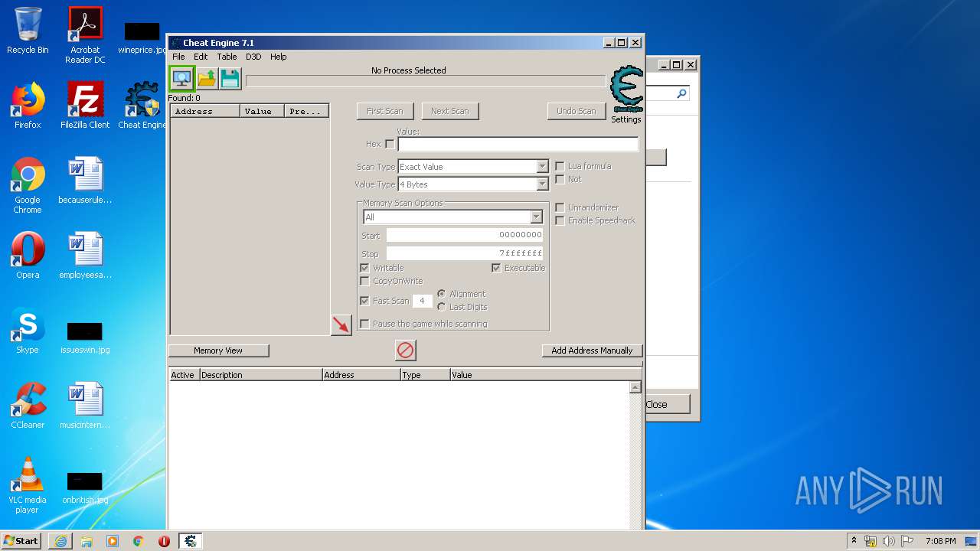Open Memory View
Screen dimensions: 980x551
click(218, 350)
